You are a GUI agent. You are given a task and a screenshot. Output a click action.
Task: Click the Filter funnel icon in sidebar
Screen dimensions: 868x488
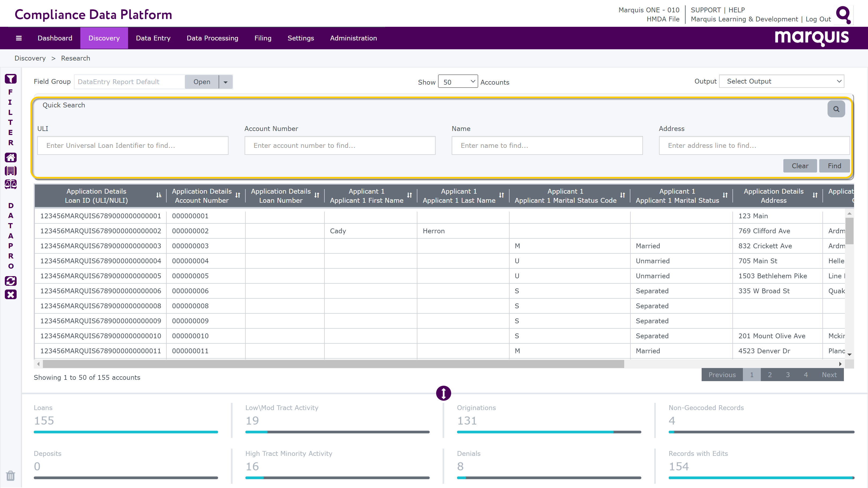[10, 79]
